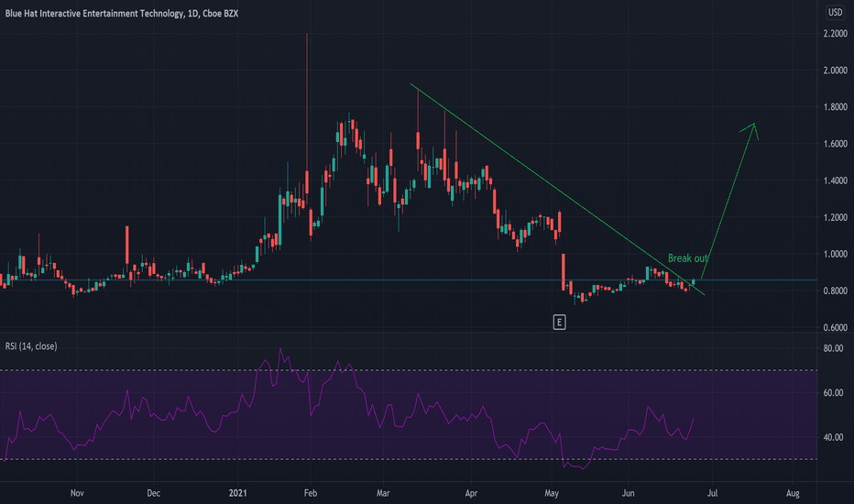Click the RSI 40.00 scale label
The height and width of the screenshot is (504, 854).
click(x=833, y=437)
